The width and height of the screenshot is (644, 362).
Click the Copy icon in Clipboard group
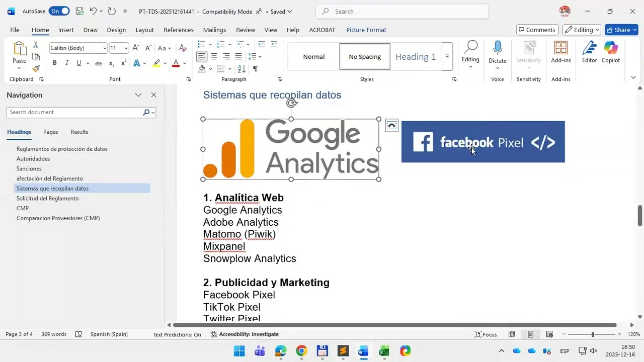(36, 57)
